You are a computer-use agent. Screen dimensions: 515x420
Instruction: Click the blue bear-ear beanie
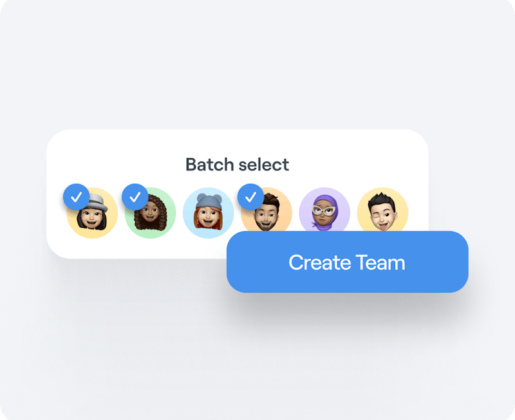[x=209, y=201]
